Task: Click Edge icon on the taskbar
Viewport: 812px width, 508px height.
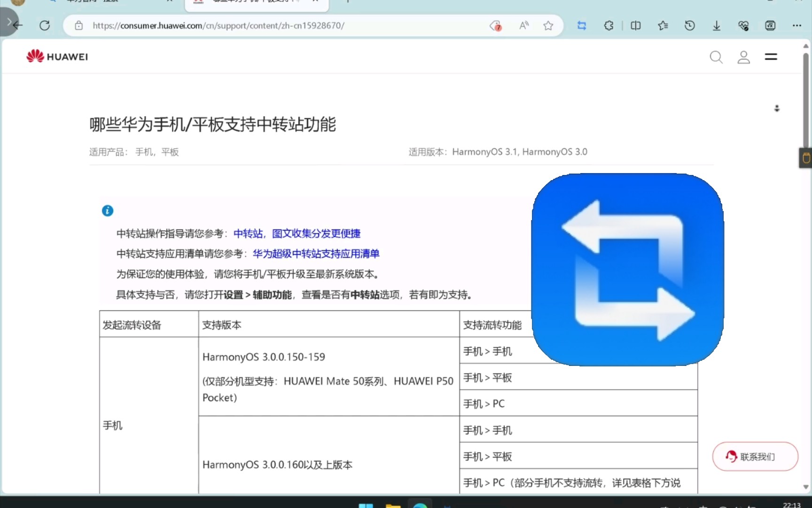Action: coord(420,504)
